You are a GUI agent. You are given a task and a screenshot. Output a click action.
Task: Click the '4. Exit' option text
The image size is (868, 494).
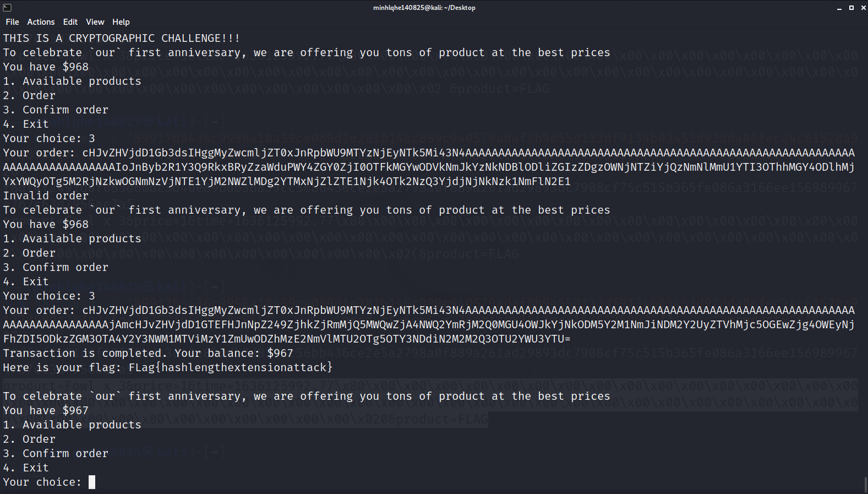tap(25, 467)
